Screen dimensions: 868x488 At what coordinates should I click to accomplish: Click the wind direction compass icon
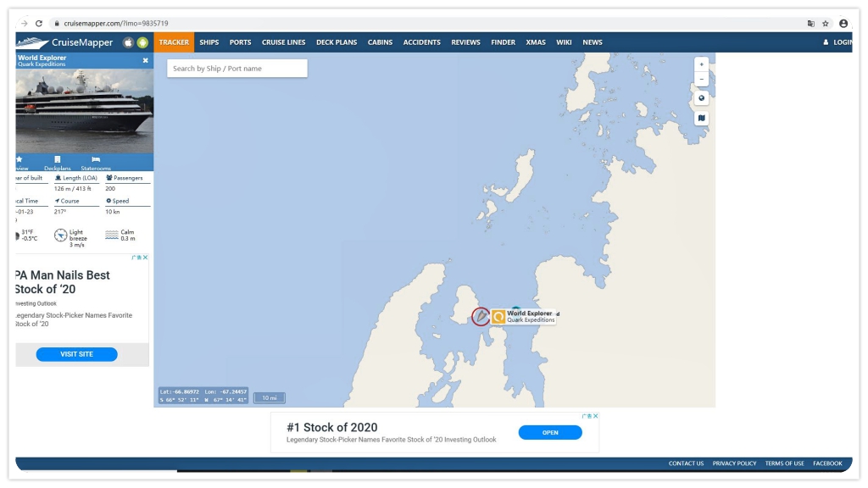60,236
